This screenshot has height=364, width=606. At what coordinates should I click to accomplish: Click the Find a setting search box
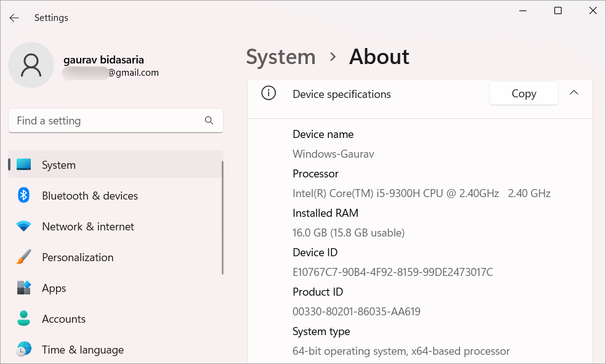click(x=116, y=121)
